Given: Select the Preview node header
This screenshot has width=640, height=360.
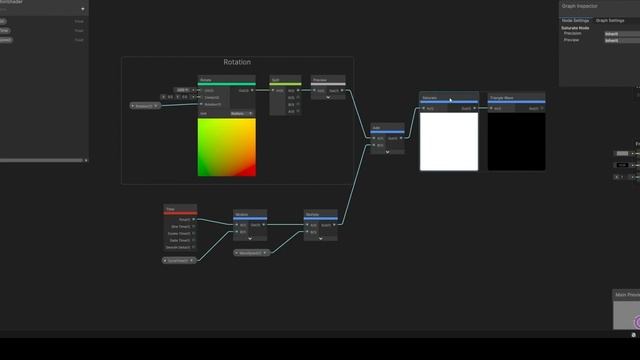Looking at the screenshot, I should (x=328, y=80).
